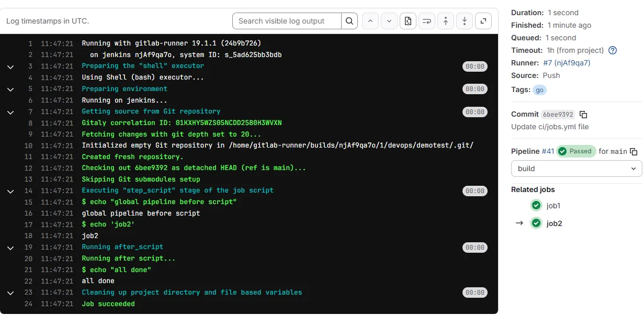This screenshot has height=326, width=644.
Task: Open the build stage dropdown
Action: 577,168
